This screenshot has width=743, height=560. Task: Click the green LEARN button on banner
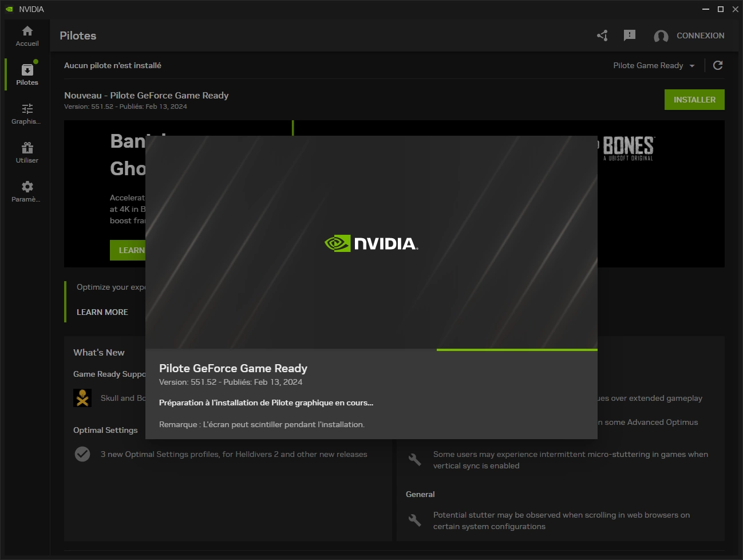[128, 250]
